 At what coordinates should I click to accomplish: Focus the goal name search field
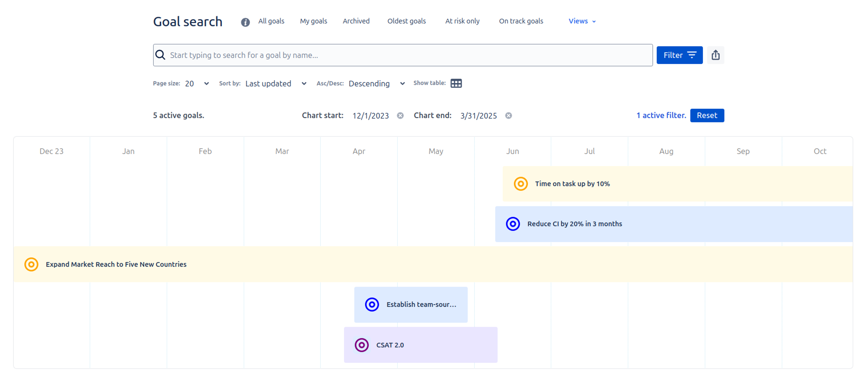(403, 55)
